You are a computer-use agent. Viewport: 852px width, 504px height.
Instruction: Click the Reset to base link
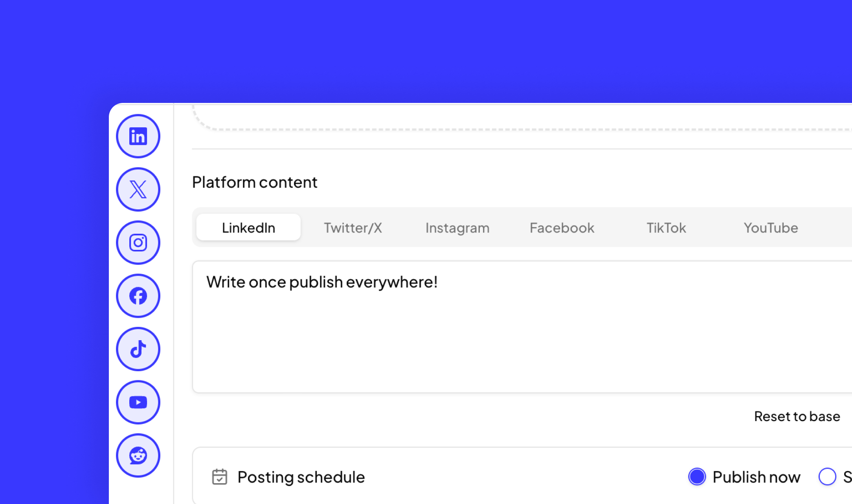[797, 416]
